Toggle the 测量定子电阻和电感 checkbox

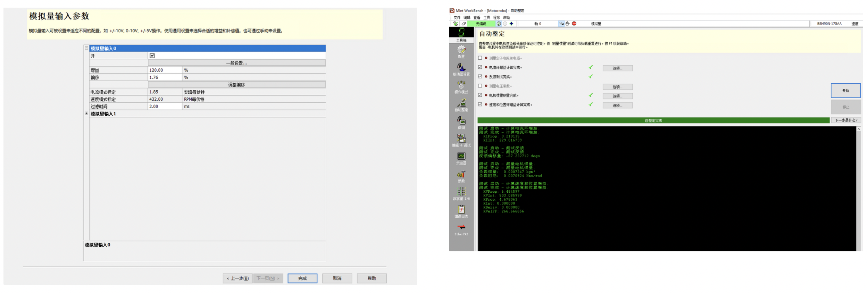coord(480,58)
